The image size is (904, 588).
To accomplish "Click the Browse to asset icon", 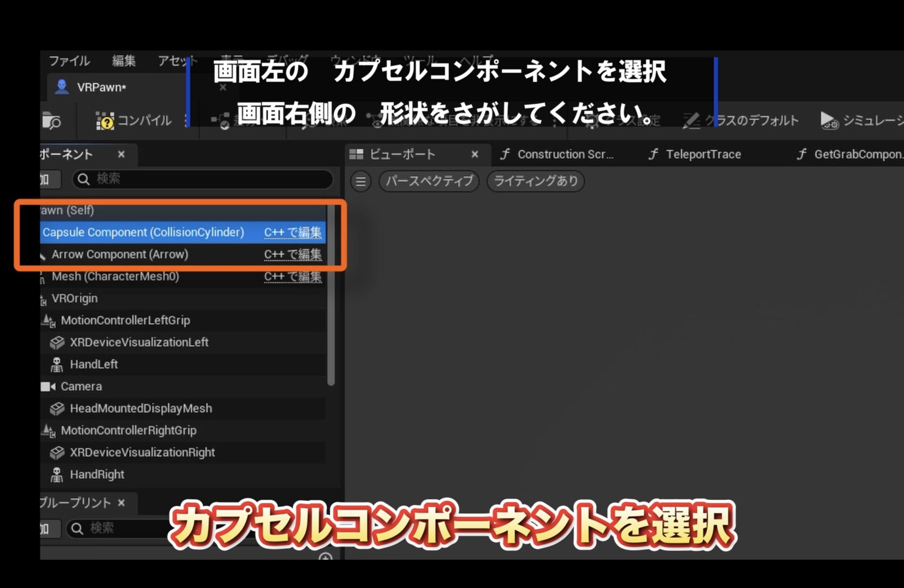I will (x=51, y=121).
